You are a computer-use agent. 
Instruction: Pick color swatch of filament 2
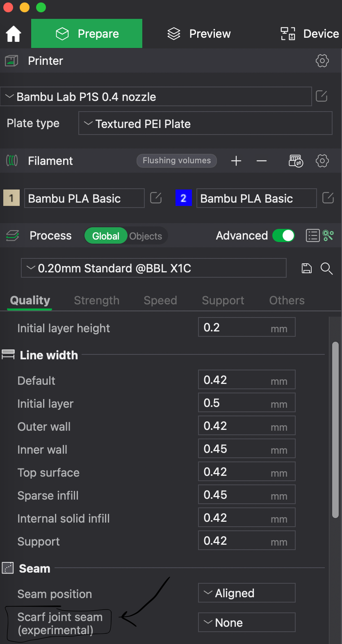coord(183,198)
